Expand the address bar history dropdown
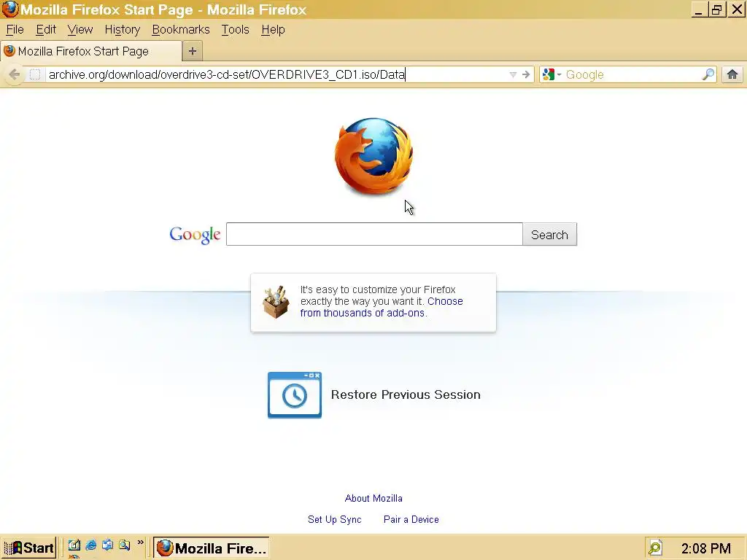 click(513, 74)
